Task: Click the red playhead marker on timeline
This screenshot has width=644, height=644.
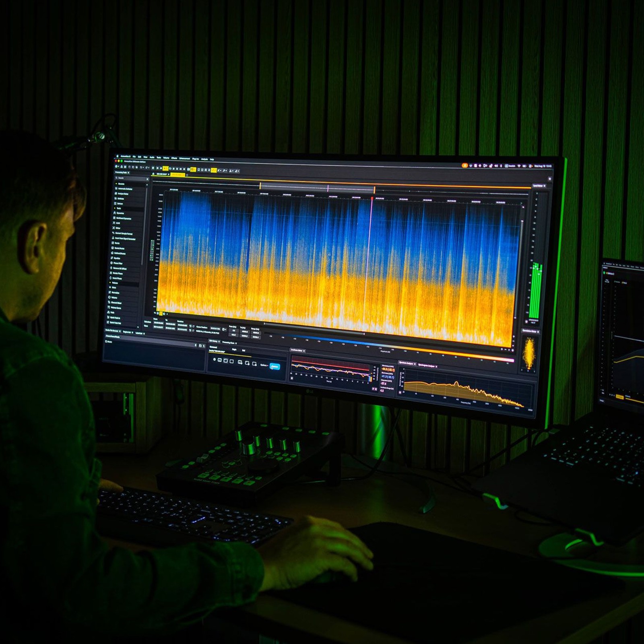Action: coord(372,198)
